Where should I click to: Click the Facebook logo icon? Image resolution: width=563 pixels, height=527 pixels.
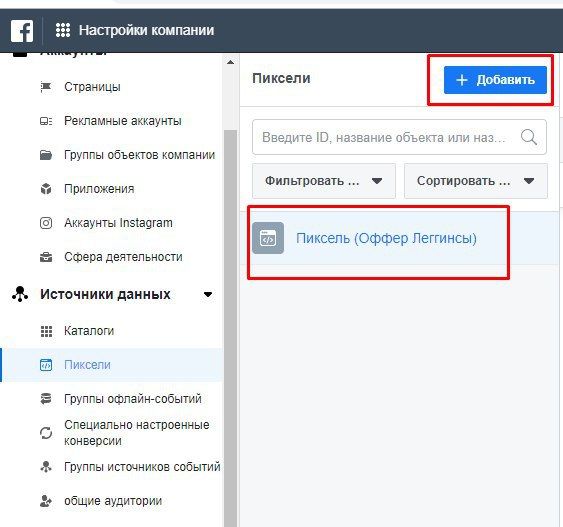click(22, 31)
